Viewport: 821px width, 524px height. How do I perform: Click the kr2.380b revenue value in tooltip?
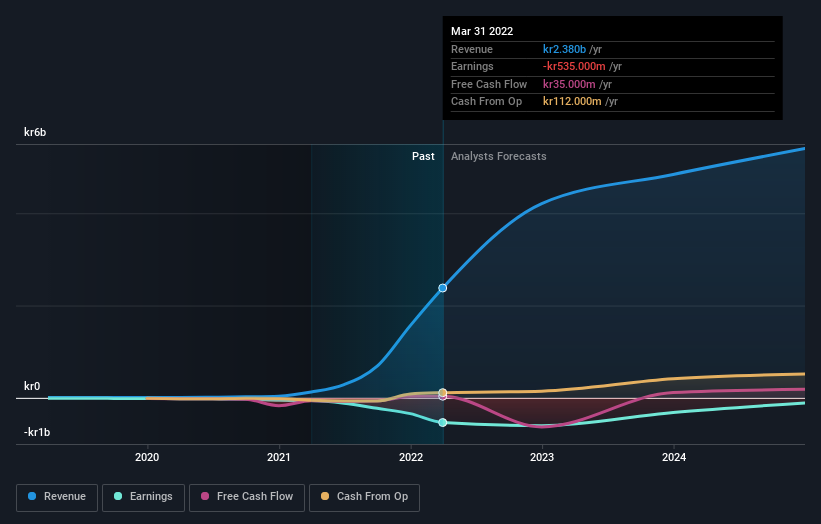[564, 49]
